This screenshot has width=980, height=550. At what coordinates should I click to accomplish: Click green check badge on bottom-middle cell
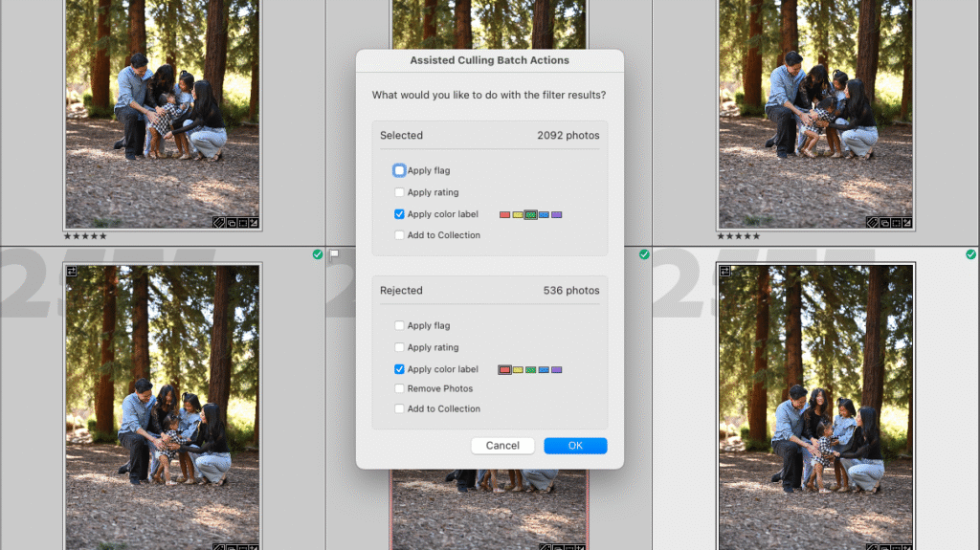(x=644, y=254)
